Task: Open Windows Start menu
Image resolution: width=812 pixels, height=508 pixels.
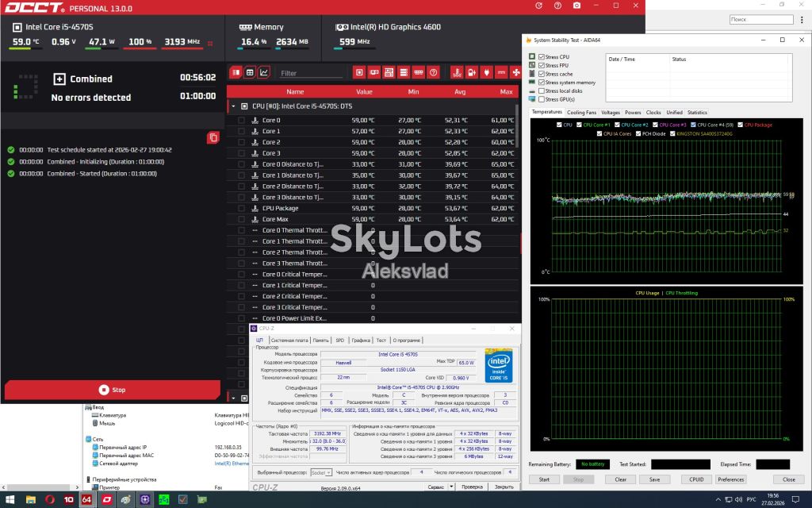Action: 10,500
